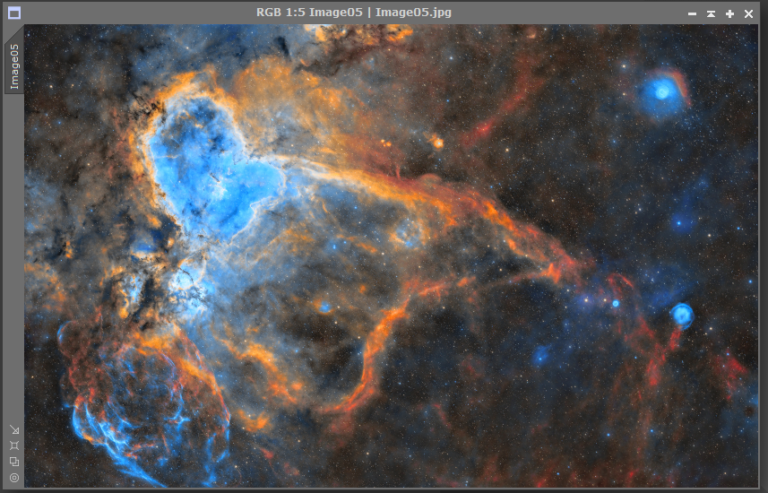Viewport: 768px width, 493px height.
Task: Click the square icon with four corner lines
Action: (14, 446)
